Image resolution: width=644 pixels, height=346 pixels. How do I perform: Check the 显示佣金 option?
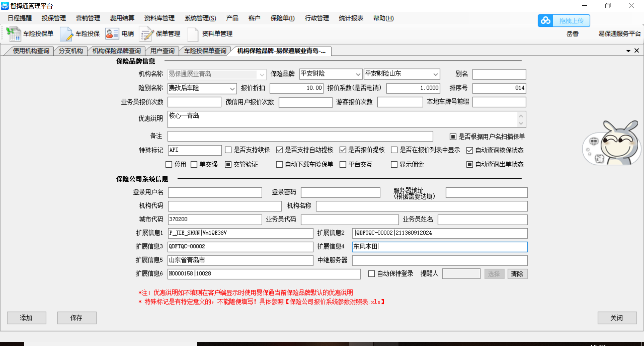click(x=394, y=165)
